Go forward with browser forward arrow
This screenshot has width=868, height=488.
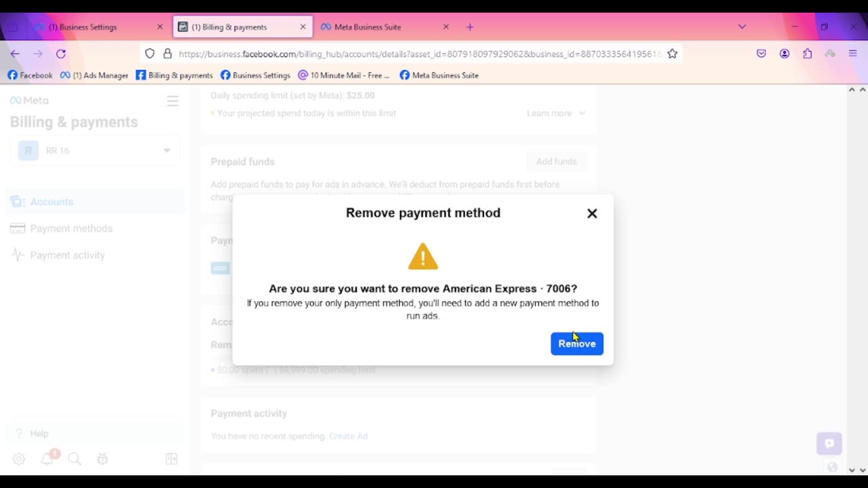tap(38, 54)
